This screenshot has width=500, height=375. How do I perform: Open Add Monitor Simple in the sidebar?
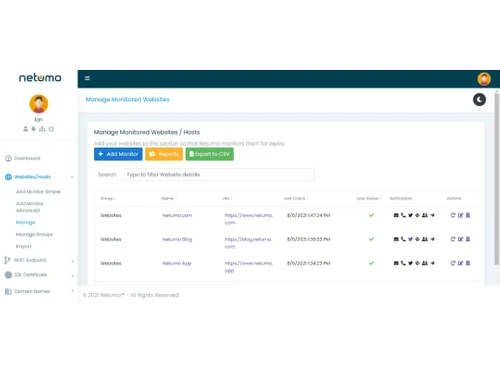pos(38,192)
